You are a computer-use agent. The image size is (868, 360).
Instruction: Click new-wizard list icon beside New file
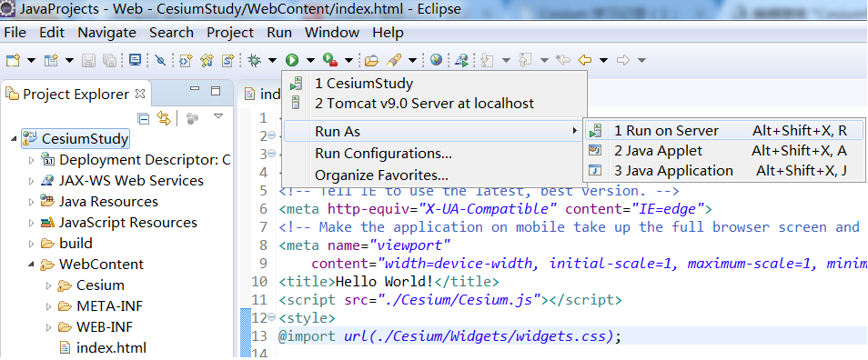51,60
